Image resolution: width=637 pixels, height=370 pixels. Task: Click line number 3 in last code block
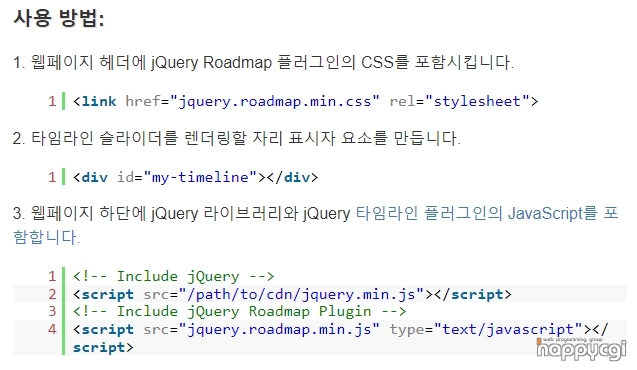[x=52, y=312]
